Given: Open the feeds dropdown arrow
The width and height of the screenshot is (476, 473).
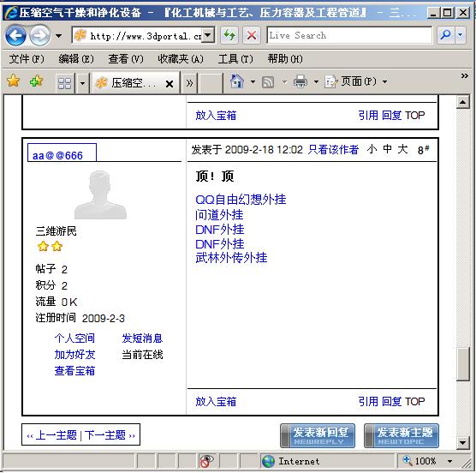Looking at the screenshot, I should (284, 81).
